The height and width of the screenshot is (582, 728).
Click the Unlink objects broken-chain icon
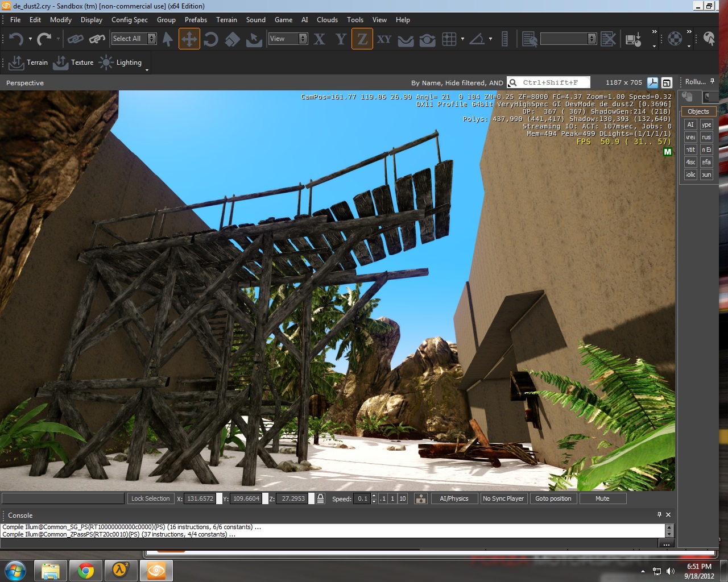(x=97, y=39)
